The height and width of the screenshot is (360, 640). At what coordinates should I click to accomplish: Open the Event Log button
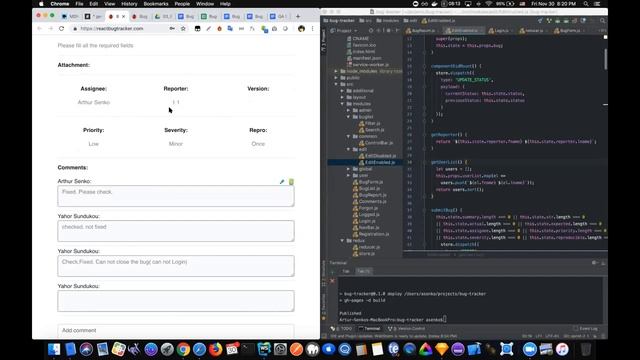click(x=585, y=329)
